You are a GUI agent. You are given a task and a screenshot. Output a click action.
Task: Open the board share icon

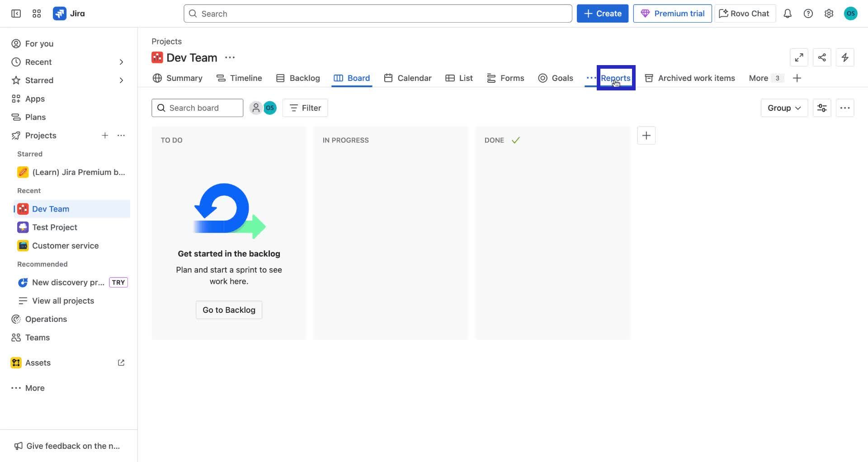[x=822, y=57]
